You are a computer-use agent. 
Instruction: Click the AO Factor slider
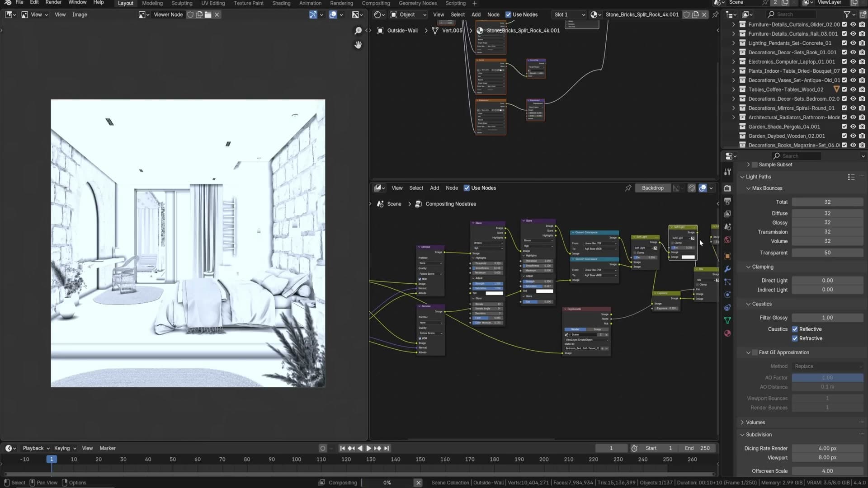click(827, 378)
